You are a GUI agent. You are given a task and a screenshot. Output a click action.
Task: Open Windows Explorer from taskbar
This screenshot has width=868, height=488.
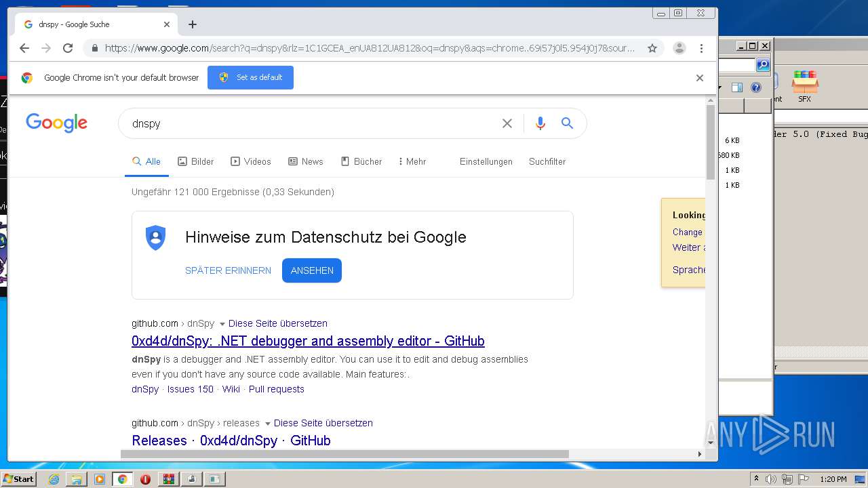coord(77,479)
